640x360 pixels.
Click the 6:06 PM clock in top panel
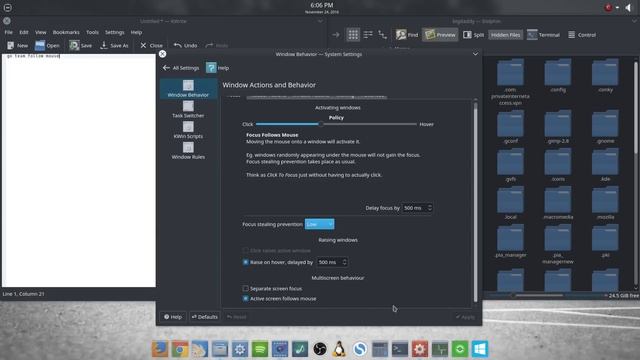point(322,5)
